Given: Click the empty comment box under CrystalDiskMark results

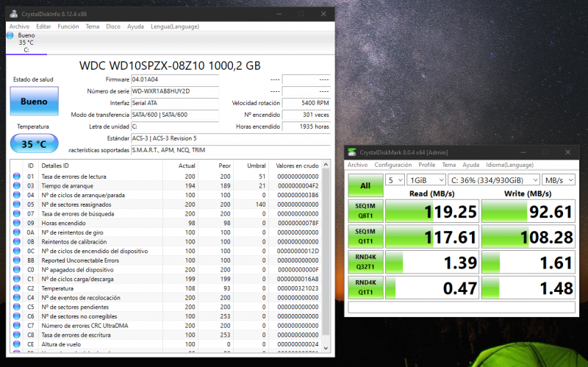Looking at the screenshot, I should pyautogui.click(x=462, y=307).
